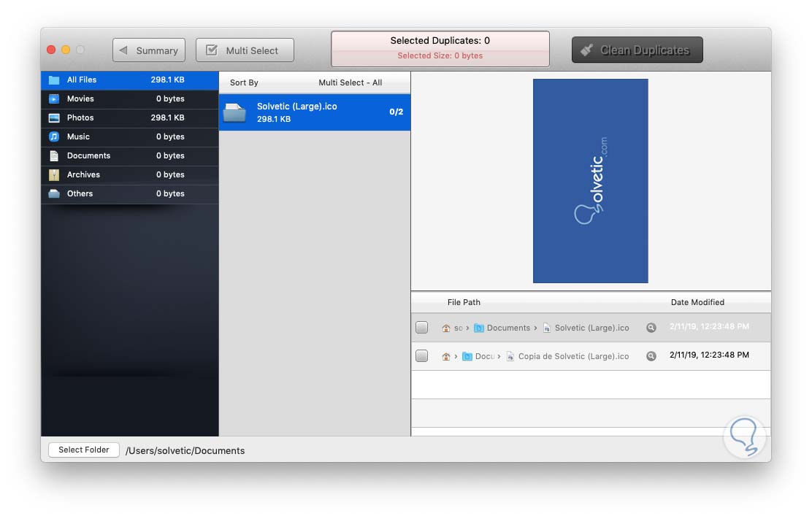The width and height of the screenshot is (812, 516).
Task: Select the Movies category
Action: point(129,99)
